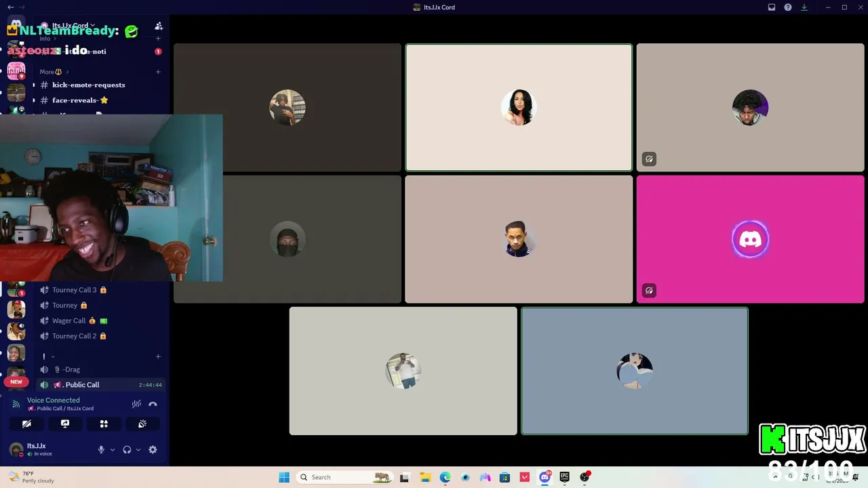Click the green download update arrow
This screenshot has width=868, height=488.
point(804,7)
